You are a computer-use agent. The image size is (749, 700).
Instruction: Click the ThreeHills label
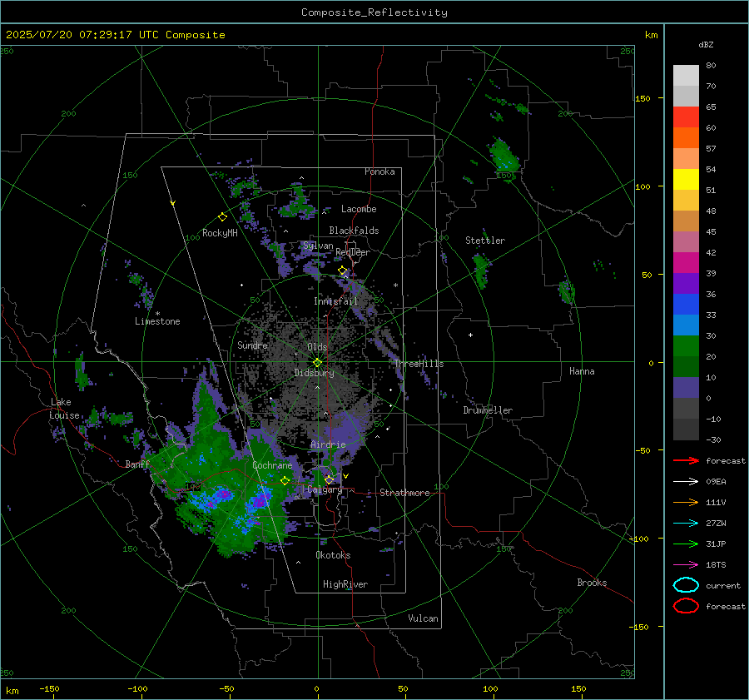point(419,364)
